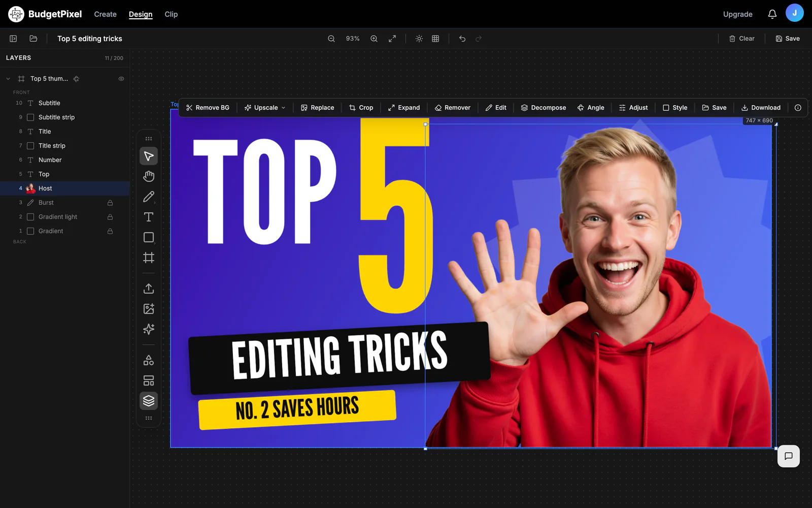This screenshot has width=812, height=508.
Task: Clear the canvas
Action: tap(742, 39)
